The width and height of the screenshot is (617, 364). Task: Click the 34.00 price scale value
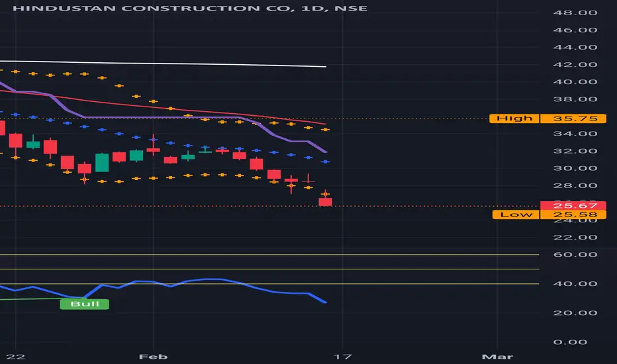point(575,134)
